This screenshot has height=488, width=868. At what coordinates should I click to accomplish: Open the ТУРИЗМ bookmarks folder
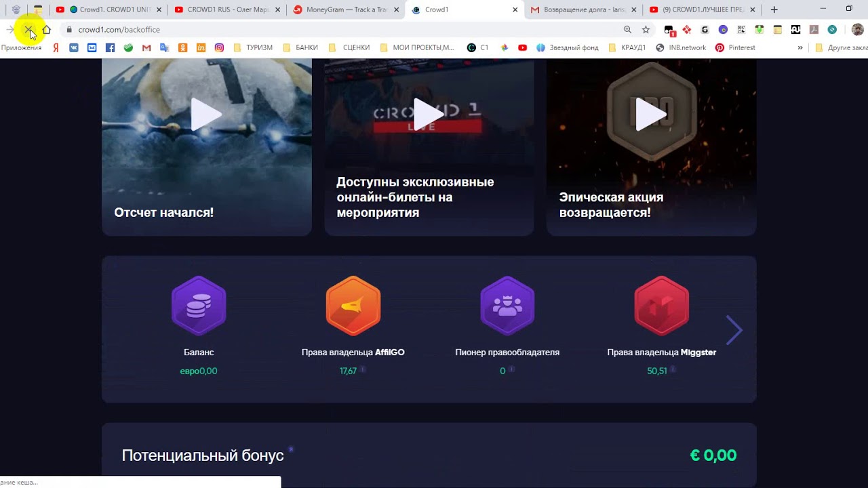pyautogui.click(x=252, y=47)
